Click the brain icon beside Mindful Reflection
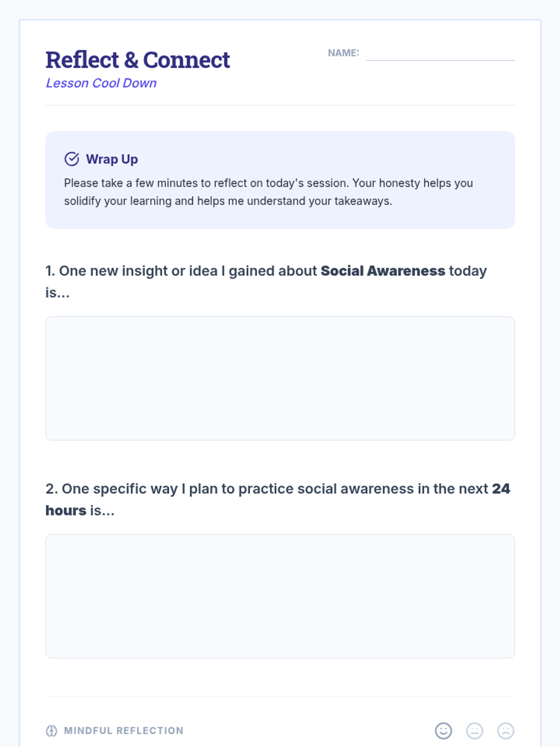 click(51, 731)
